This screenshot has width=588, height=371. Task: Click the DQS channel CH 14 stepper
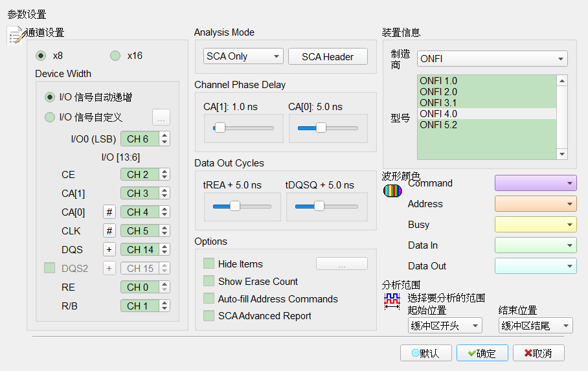click(x=145, y=249)
